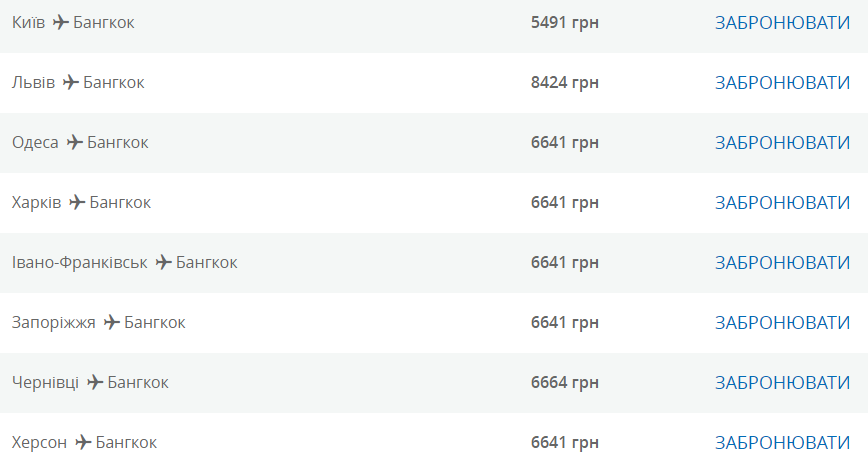Click the Львів departure city name
The width and height of the screenshot is (868, 468).
click(33, 82)
